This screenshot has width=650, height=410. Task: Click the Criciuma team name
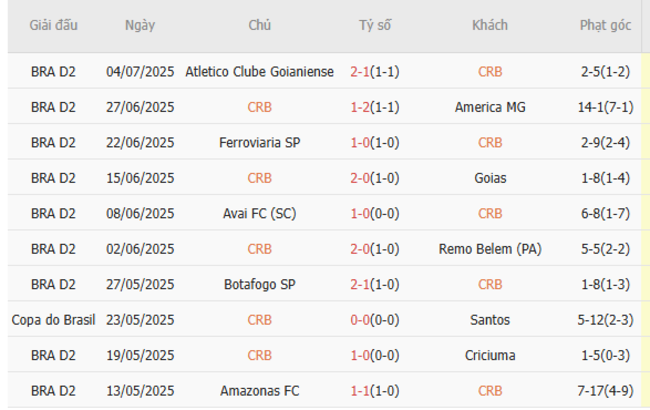(x=490, y=356)
